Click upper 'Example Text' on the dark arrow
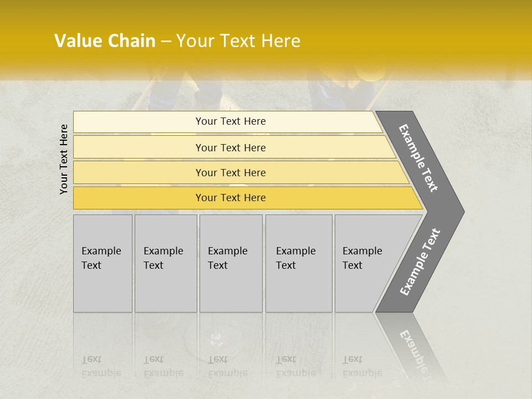This screenshot has height=399, width=532. pos(418,158)
